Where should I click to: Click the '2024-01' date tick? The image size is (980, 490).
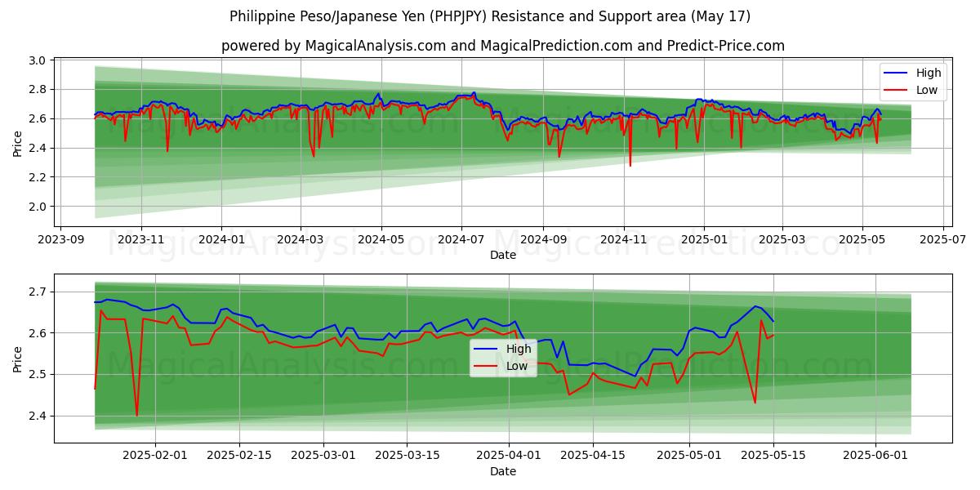221,240
